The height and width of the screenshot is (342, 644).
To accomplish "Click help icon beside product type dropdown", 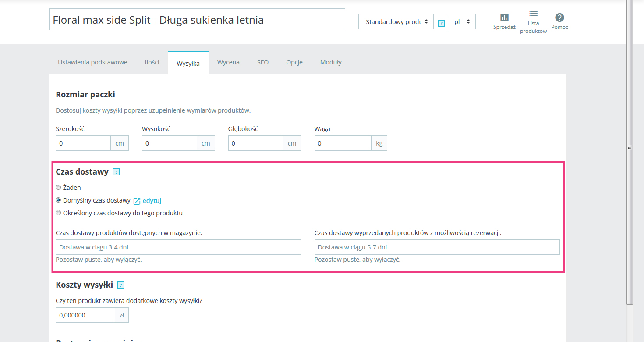I will pos(441,23).
